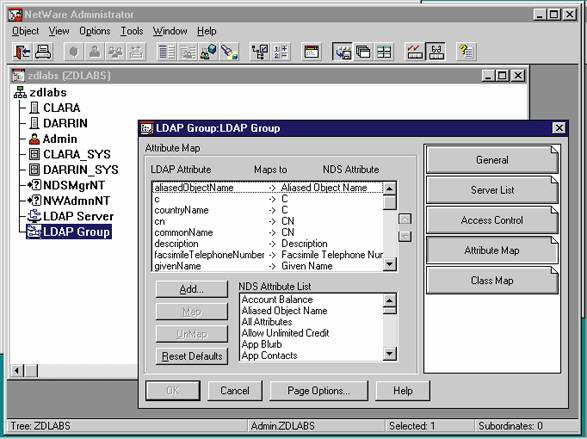Select aliasedObjectName mapping row
587x439 pixels.
268,188
